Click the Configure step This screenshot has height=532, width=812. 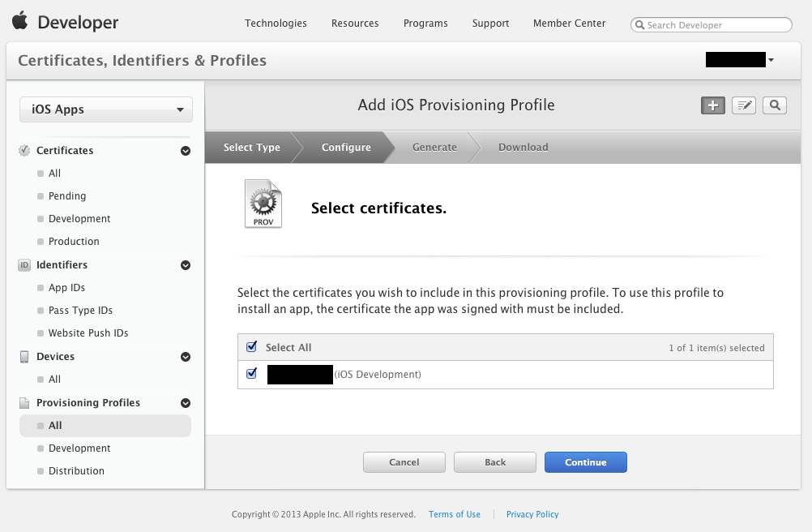point(346,147)
